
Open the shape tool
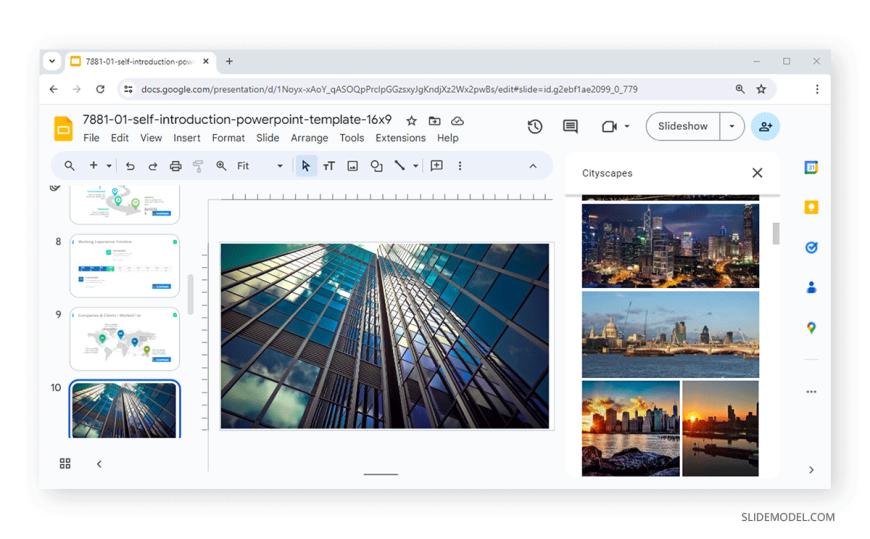376,166
